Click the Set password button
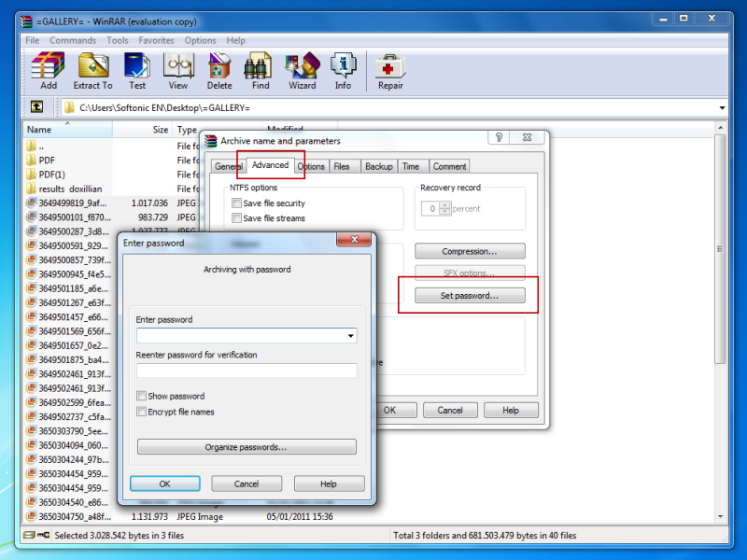This screenshot has height=560, width=747. (469, 295)
